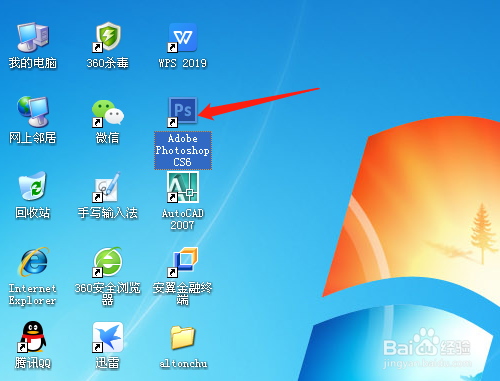Click the 360安全浏览器 browser icon
The width and height of the screenshot is (500, 381).
(107, 262)
